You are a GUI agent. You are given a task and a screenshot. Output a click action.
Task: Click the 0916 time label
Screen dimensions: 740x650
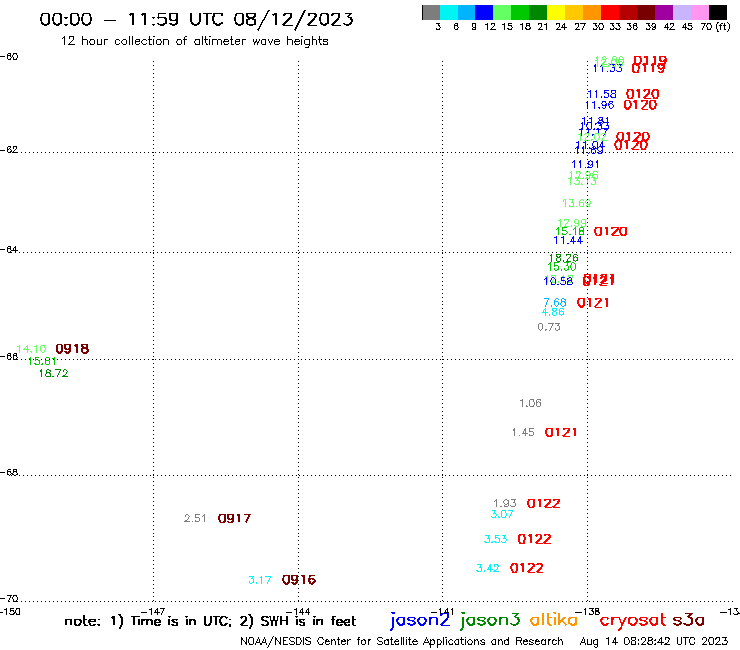299,580
